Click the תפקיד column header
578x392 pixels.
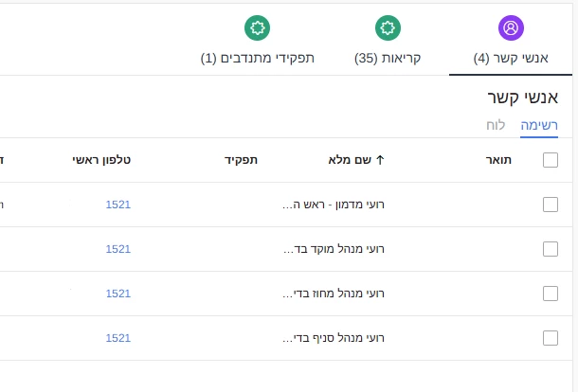[x=241, y=160]
